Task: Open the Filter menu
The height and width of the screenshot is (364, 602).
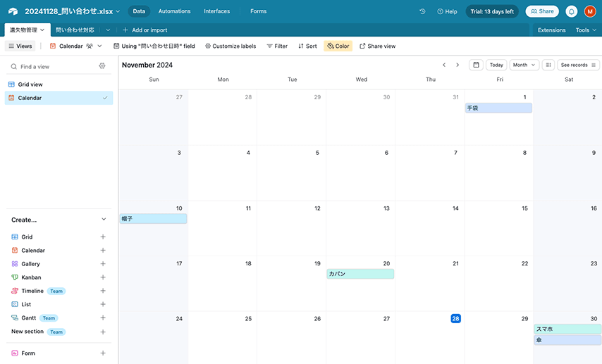Action: (x=277, y=46)
